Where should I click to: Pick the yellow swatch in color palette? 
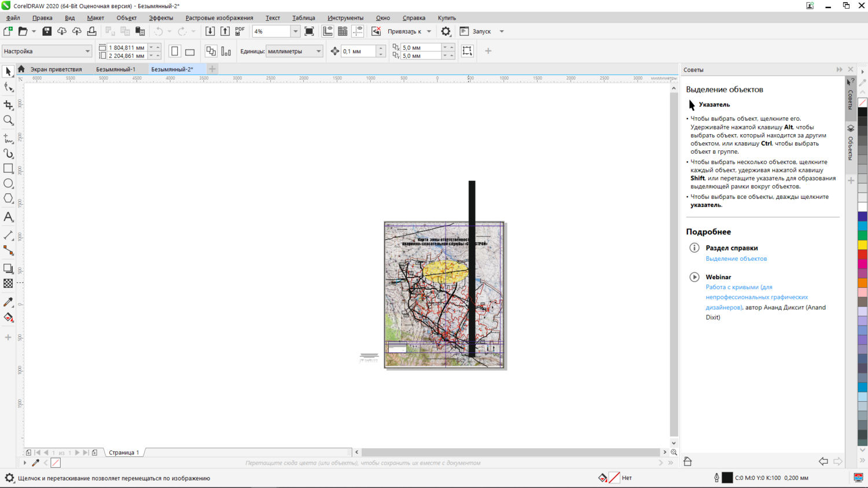(x=862, y=245)
